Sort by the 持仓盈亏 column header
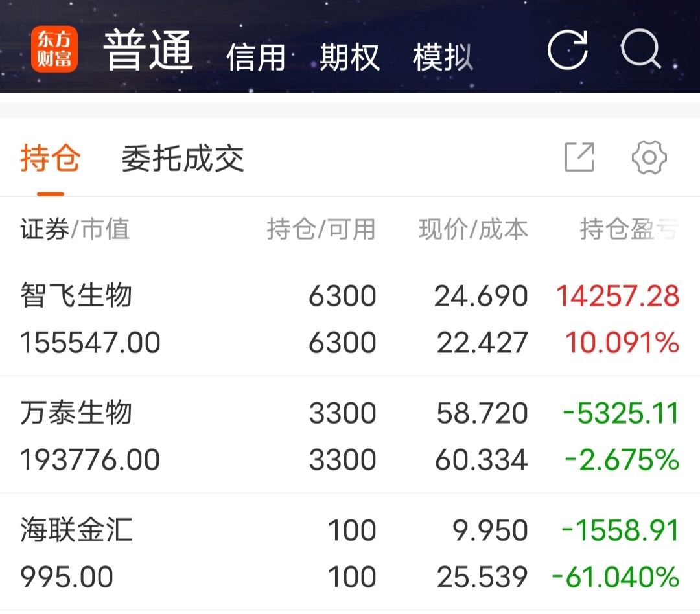The height and width of the screenshot is (614, 700). click(629, 229)
